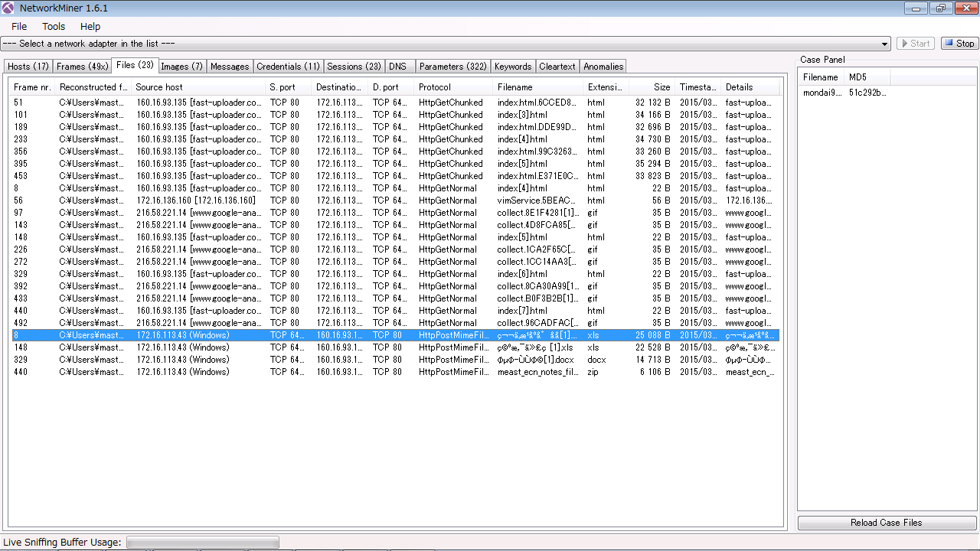Switch to the Images (7) tab
The image size is (980, 551).
pyautogui.click(x=182, y=67)
